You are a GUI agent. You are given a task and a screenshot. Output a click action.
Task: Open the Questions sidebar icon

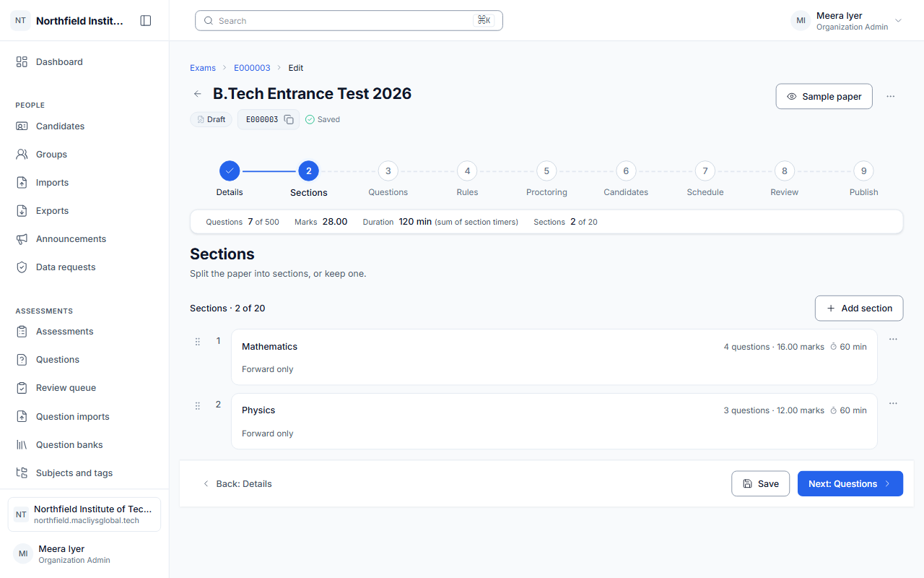click(x=22, y=360)
